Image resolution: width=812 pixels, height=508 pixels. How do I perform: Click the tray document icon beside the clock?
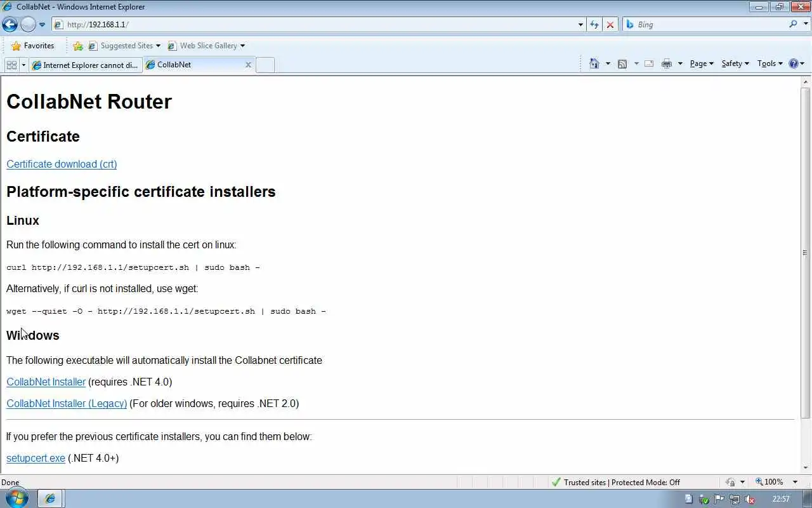click(x=688, y=499)
